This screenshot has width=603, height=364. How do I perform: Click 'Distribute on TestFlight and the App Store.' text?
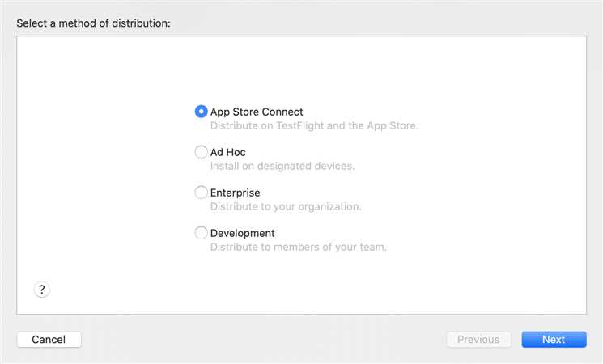(x=314, y=125)
